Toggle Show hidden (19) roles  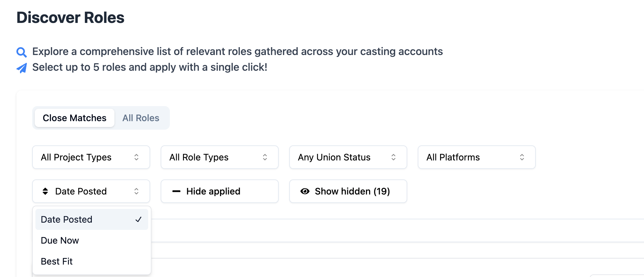pos(348,191)
